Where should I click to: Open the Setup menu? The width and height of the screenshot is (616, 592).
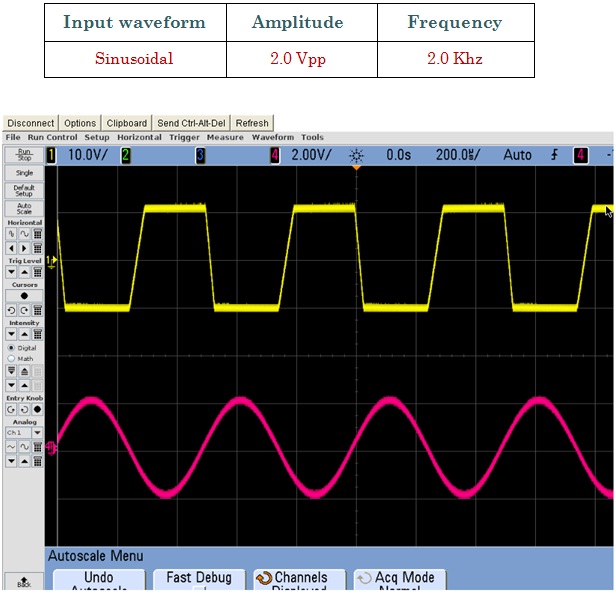[97, 137]
